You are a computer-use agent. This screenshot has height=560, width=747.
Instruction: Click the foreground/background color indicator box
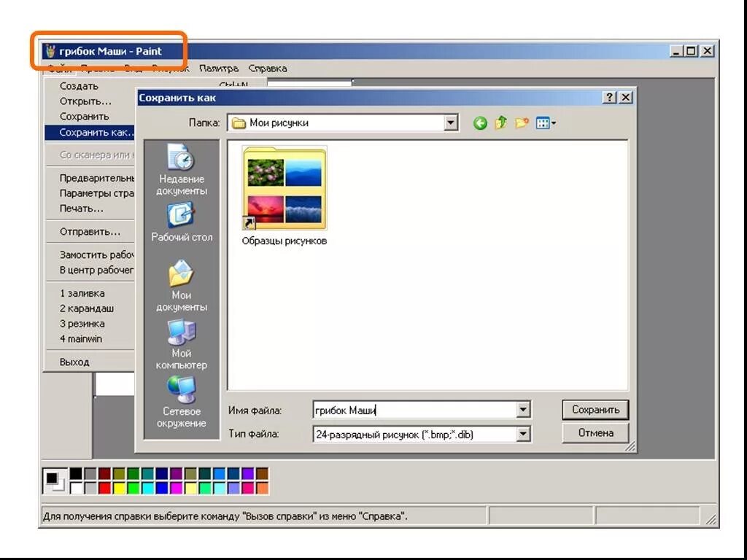tap(54, 481)
